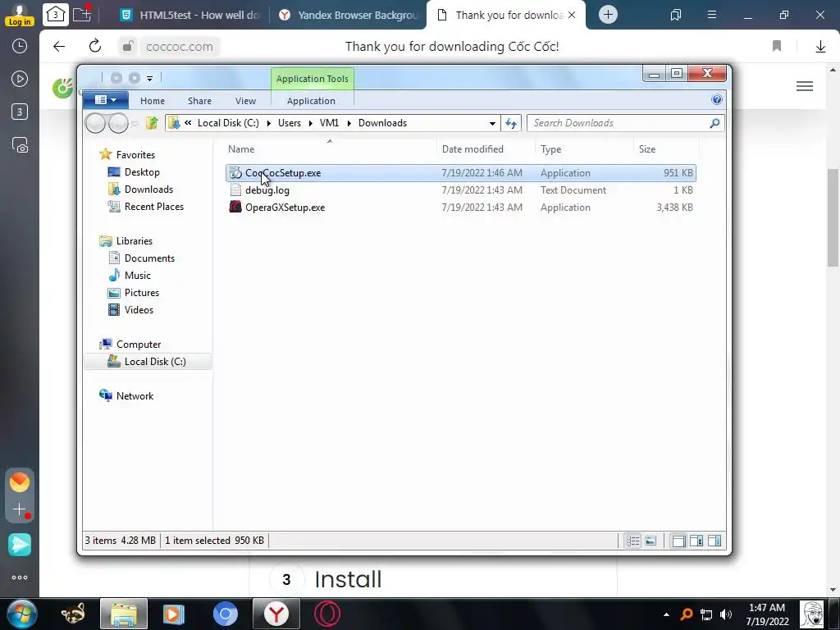Open the Quick Access Toolbar customize dropdown
Image resolution: width=840 pixels, height=630 pixels.
click(x=150, y=79)
